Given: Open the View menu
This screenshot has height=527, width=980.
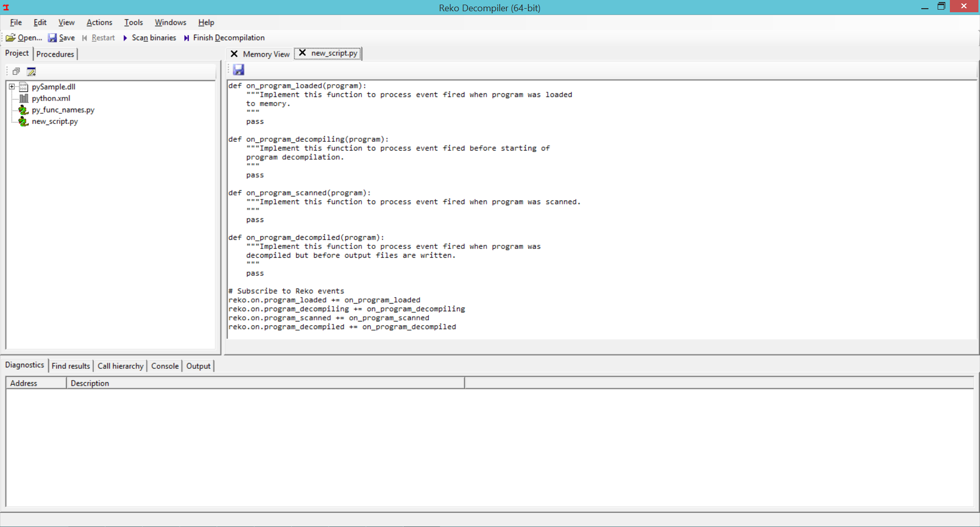Looking at the screenshot, I should pos(66,22).
